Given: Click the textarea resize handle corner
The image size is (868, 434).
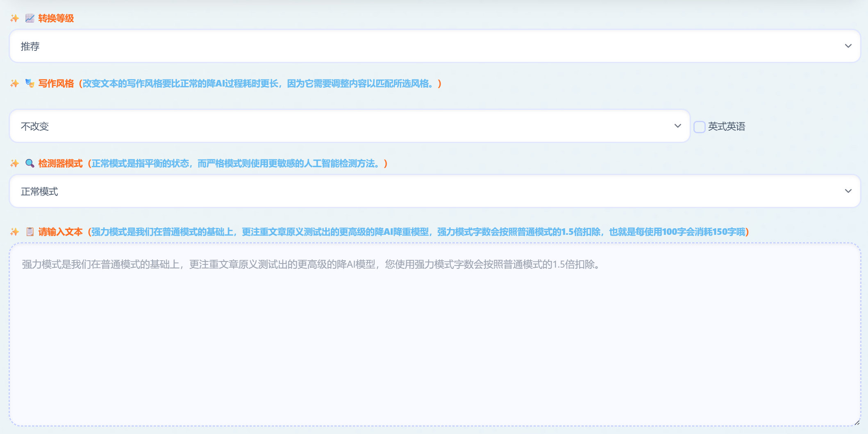Looking at the screenshot, I should click(x=857, y=423).
